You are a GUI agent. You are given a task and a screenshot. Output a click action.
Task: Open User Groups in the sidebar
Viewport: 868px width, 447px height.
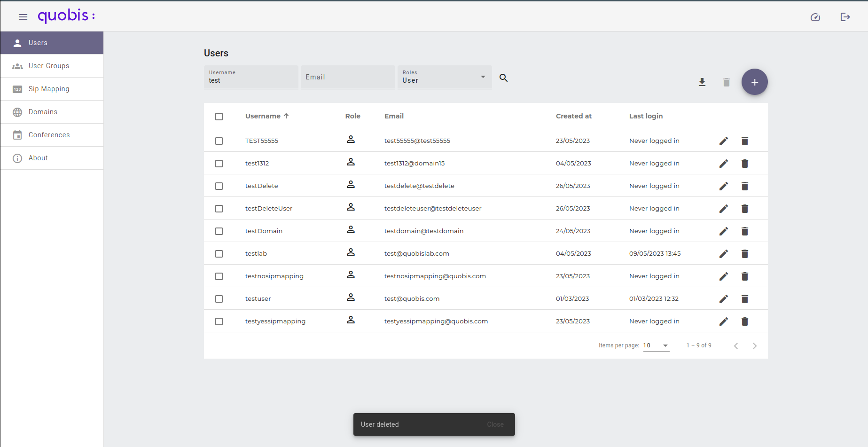tap(52, 66)
